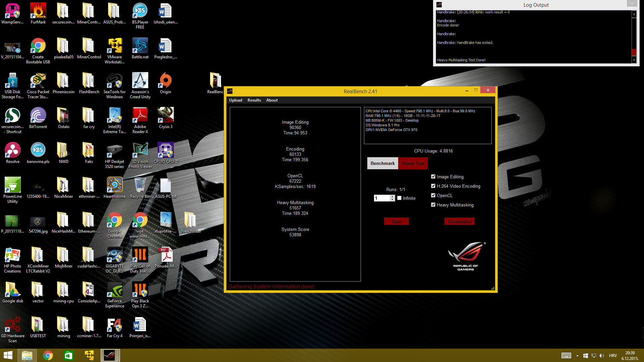The width and height of the screenshot is (644, 362).
Task: Select the BitTorrent desktop shortcut
Action: [x=38, y=118]
